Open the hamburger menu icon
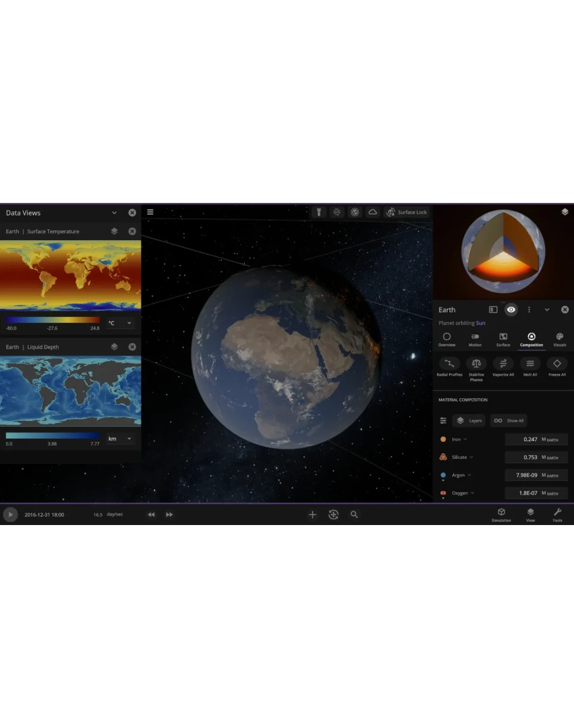 click(x=150, y=212)
